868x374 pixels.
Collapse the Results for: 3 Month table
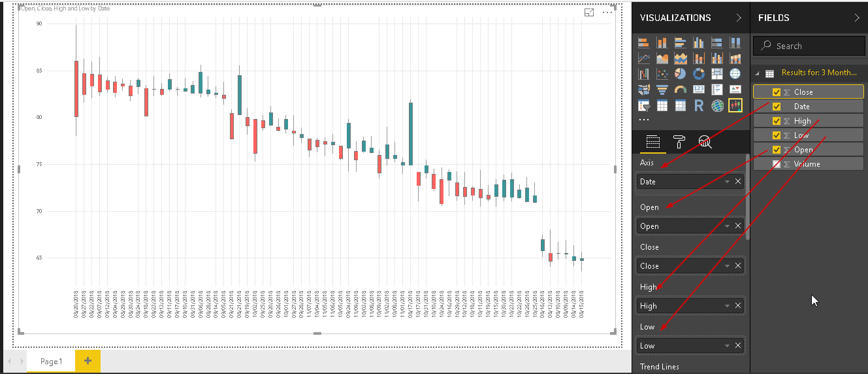[758, 73]
